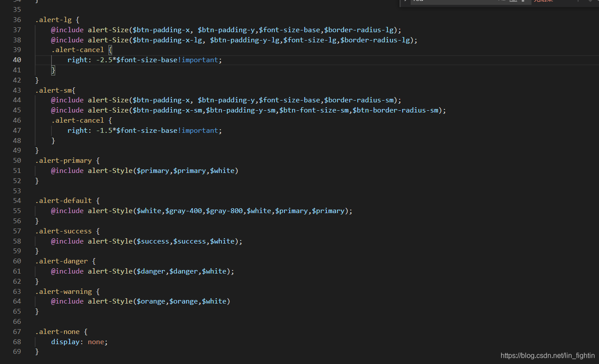Click the $gray-800 variable on line 55
This screenshot has width=599, height=364.
click(225, 211)
